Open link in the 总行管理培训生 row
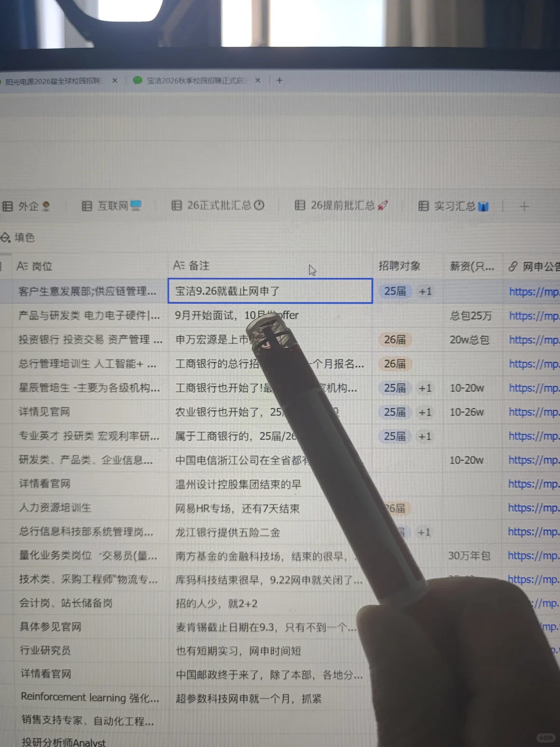Image resolution: width=560 pixels, height=747 pixels. coord(534,364)
